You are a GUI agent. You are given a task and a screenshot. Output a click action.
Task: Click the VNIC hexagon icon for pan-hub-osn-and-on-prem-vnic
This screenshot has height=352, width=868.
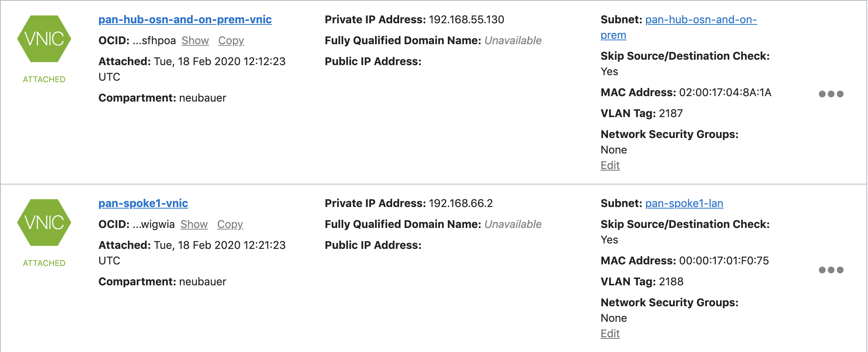click(44, 39)
